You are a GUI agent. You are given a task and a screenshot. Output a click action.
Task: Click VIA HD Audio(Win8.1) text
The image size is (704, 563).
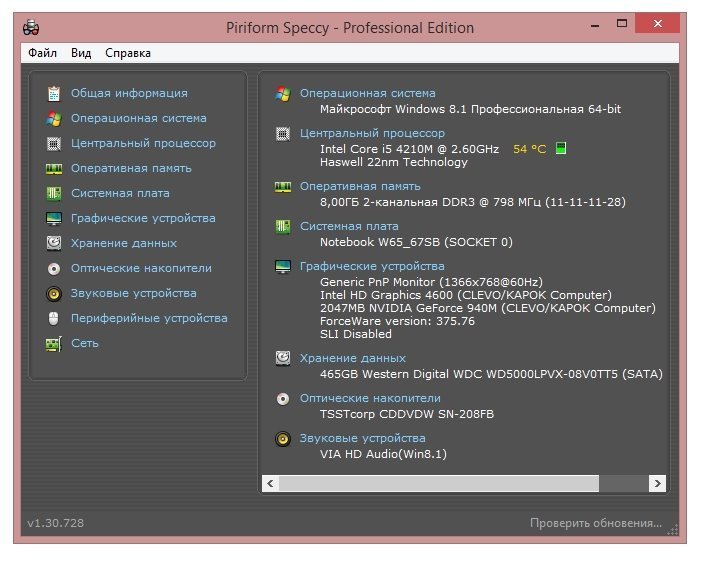383,454
